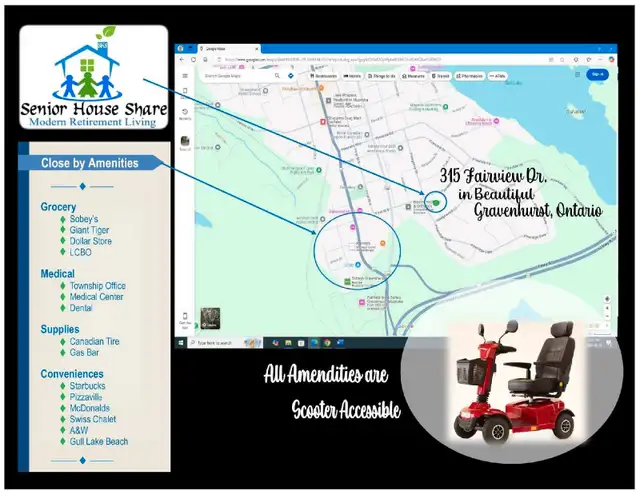Screen dimensions: 640x494
Task: Click the browser back arrow
Action: (x=182, y=60)
